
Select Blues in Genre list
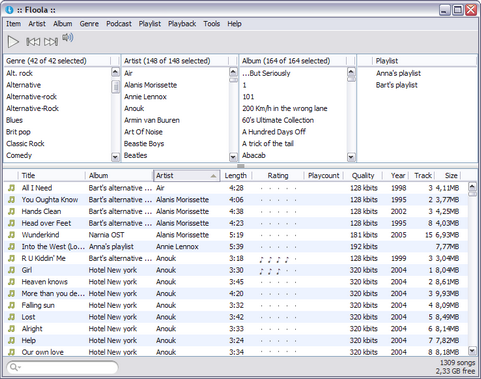click(14, 120)
